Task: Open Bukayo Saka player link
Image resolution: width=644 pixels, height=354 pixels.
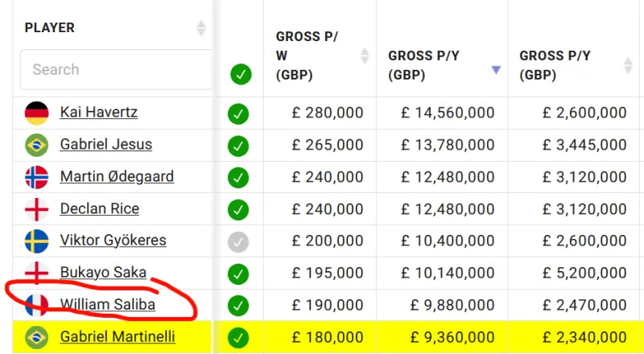Action: [x=103, y=273]
